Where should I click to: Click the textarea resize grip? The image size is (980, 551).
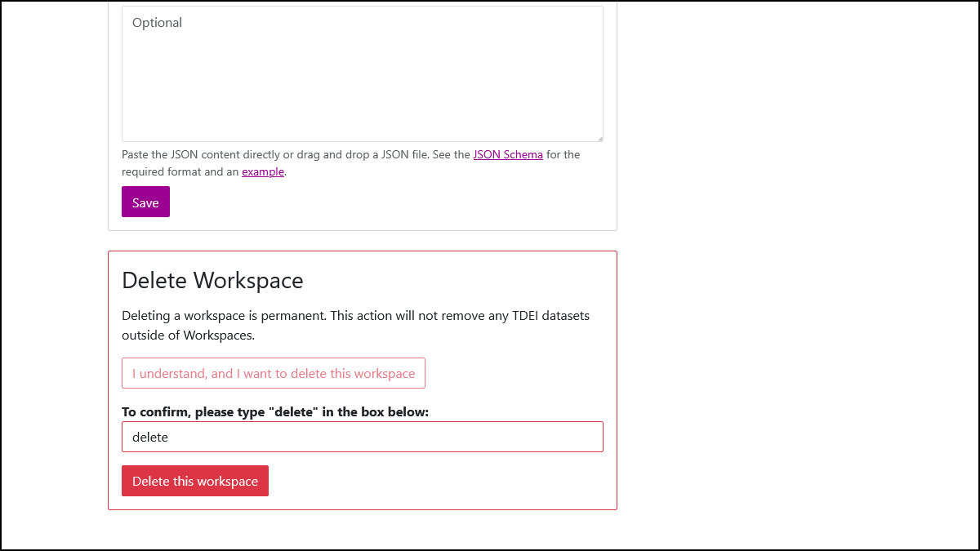[x=599, y=137]
